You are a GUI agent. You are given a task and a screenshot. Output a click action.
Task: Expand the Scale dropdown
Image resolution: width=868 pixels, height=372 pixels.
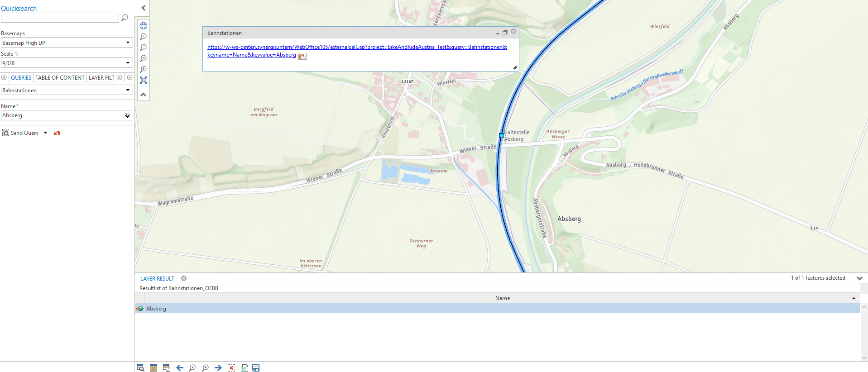pos(128,63)
